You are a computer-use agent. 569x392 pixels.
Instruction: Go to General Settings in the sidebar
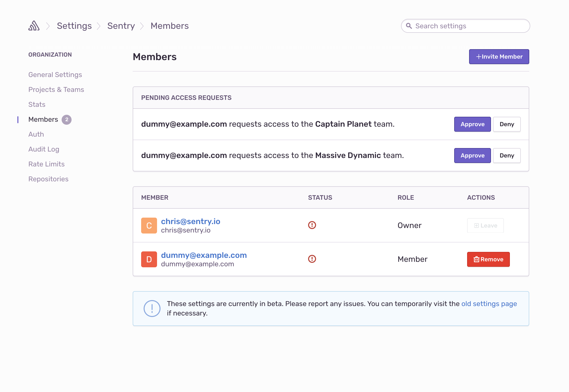[55, 75]
